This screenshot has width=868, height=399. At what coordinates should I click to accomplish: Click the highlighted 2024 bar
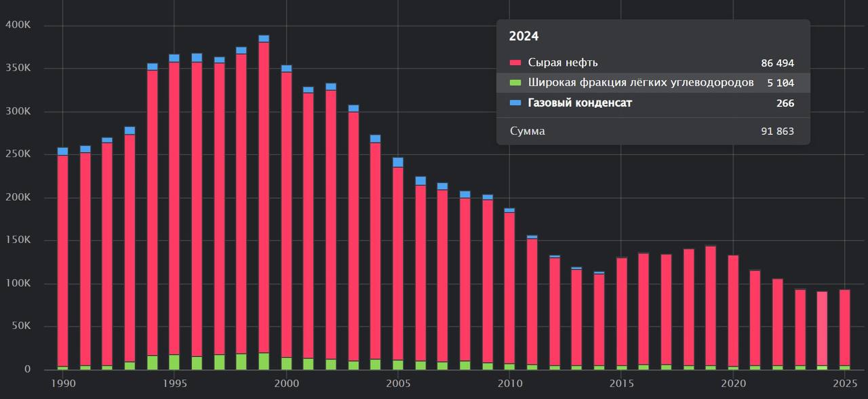point(822,326)
